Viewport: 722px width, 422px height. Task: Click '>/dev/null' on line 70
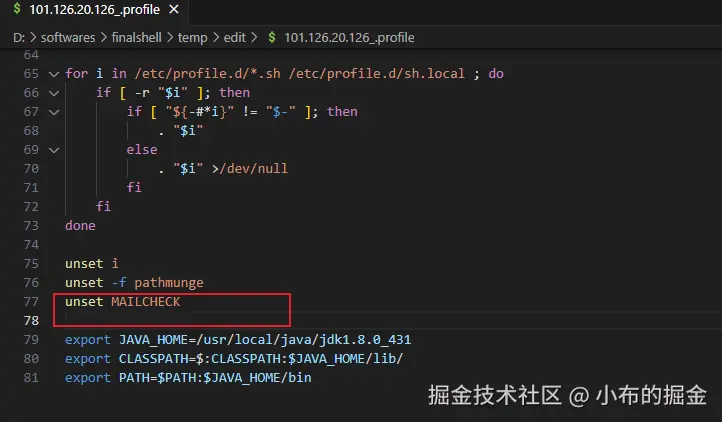(250, 169)
